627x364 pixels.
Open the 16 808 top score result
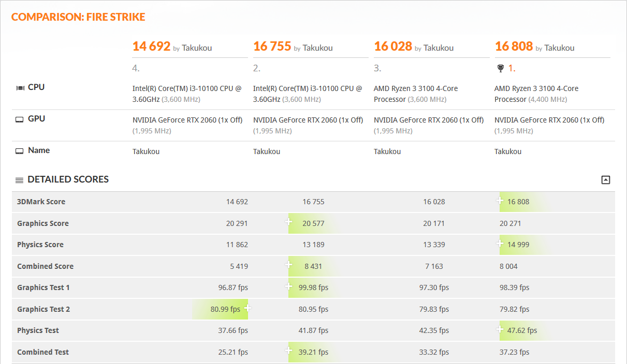pos(514,46)
